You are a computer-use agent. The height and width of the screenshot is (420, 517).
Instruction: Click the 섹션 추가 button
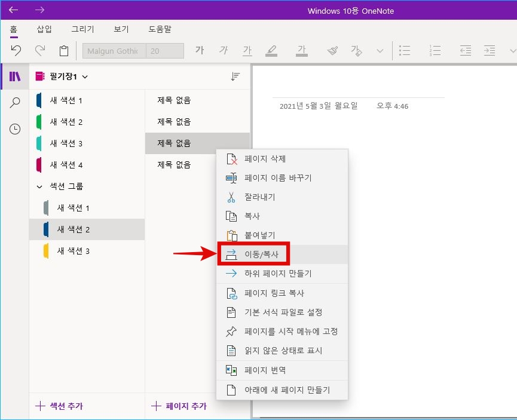coord(59,406)
